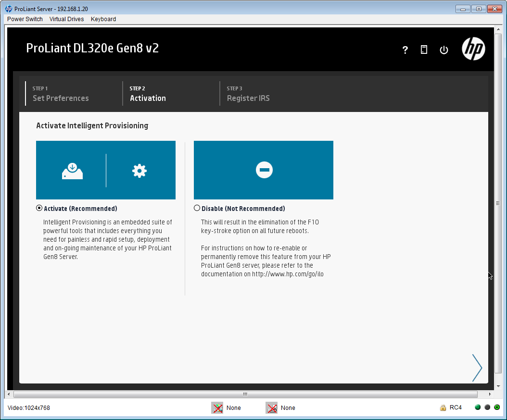Click the second virtual drive status icon
This screenshot has height=420, width=507.
(272, 408)
